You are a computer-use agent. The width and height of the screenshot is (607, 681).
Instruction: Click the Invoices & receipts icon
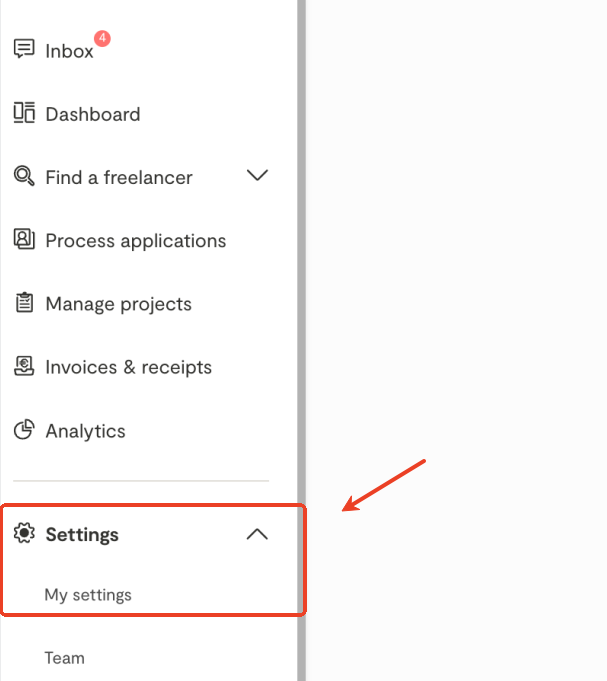[24, 367]
